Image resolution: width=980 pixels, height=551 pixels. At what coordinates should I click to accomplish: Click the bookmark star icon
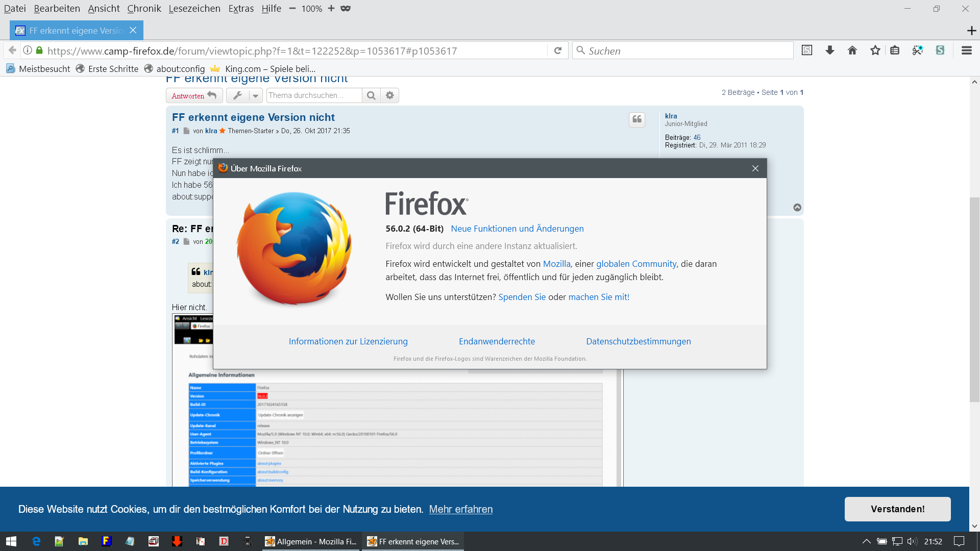click(x=875, y=51)
